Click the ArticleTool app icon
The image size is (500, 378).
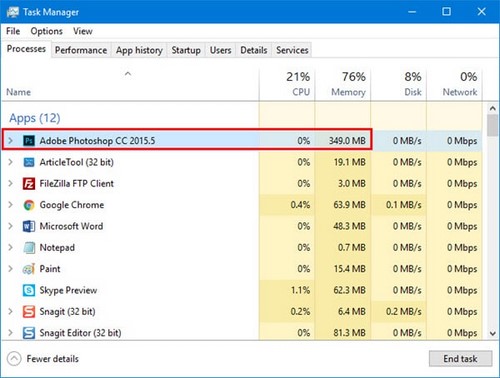pos(29,162)
